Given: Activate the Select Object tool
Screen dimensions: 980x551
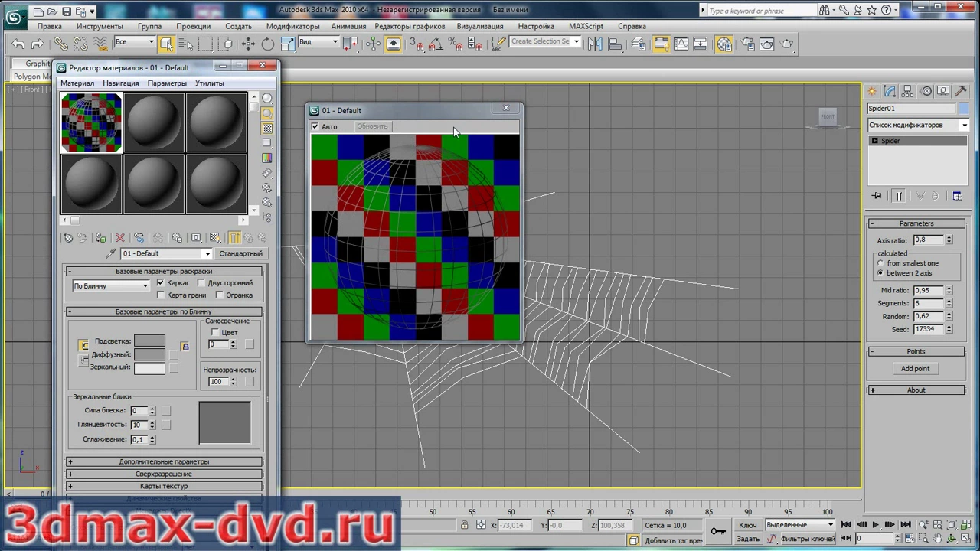Looking at the screenshot, I should click(x=166, y=44).
